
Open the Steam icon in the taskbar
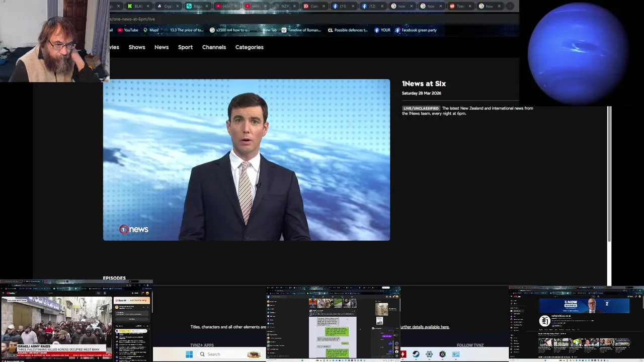click(416, 354)
